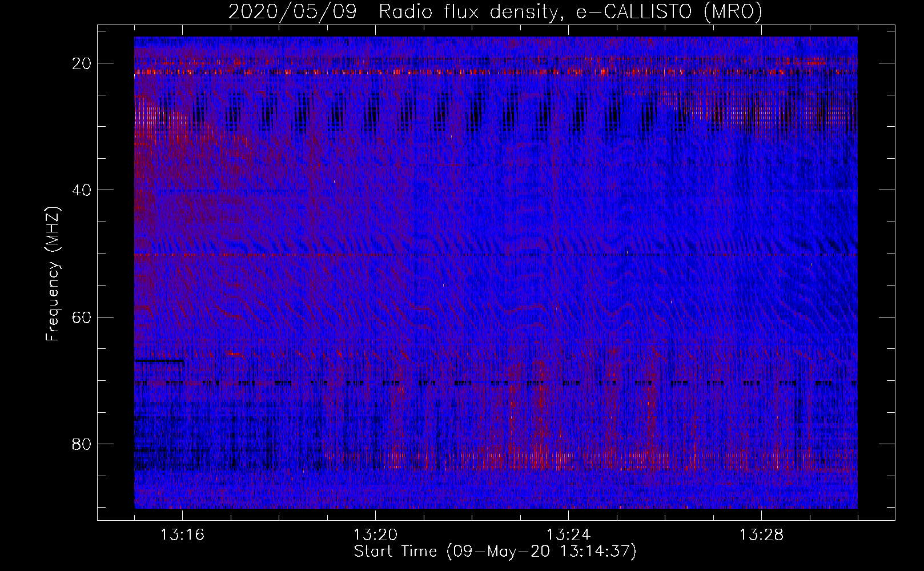Click the 13:24 time axis label
The width and height of the screenshot is (924, 571).
[568, 535]
